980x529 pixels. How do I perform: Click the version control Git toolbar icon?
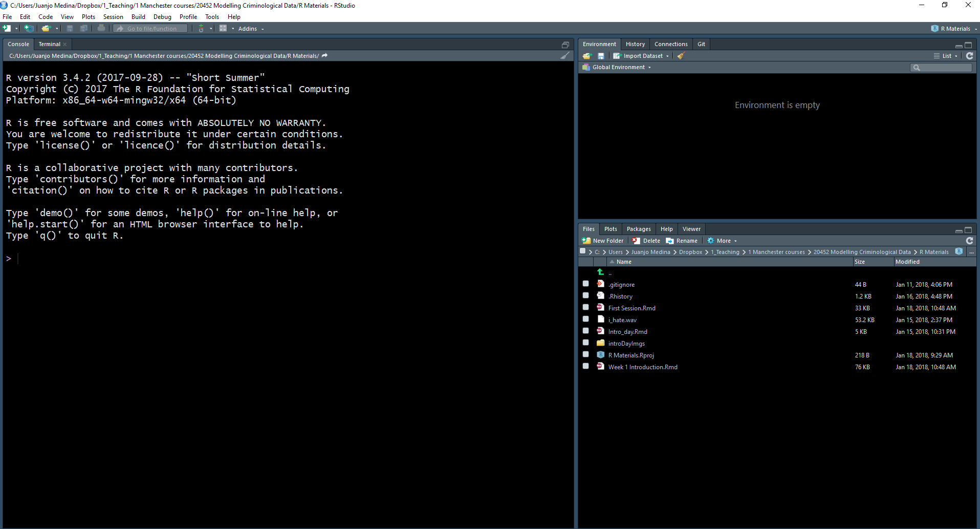tap(201, 29)
